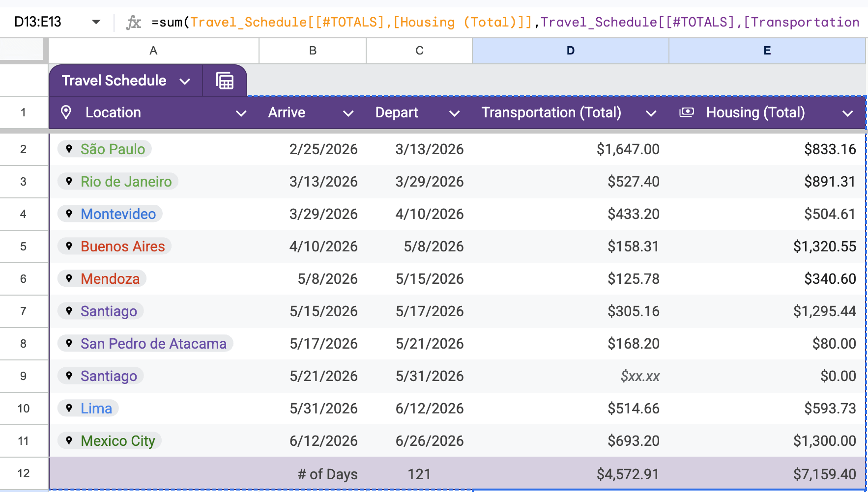This screenshot has width=868, height=492.
Task: Click the Location column pin icon
Action: (66, 112)
